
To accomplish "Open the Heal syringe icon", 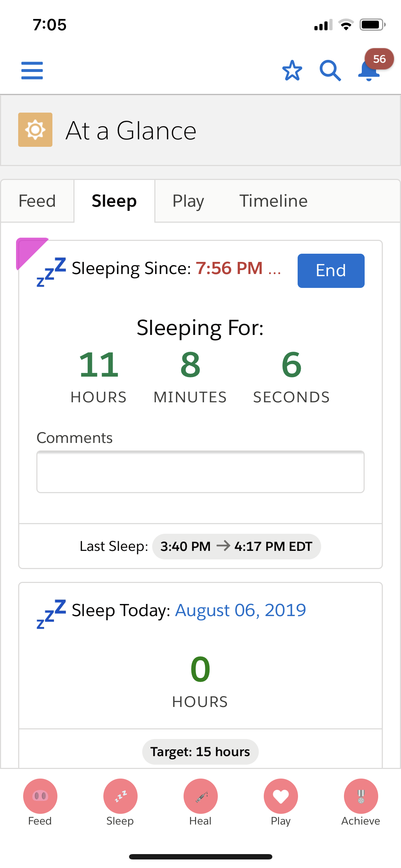I will [x=201, y=796].
